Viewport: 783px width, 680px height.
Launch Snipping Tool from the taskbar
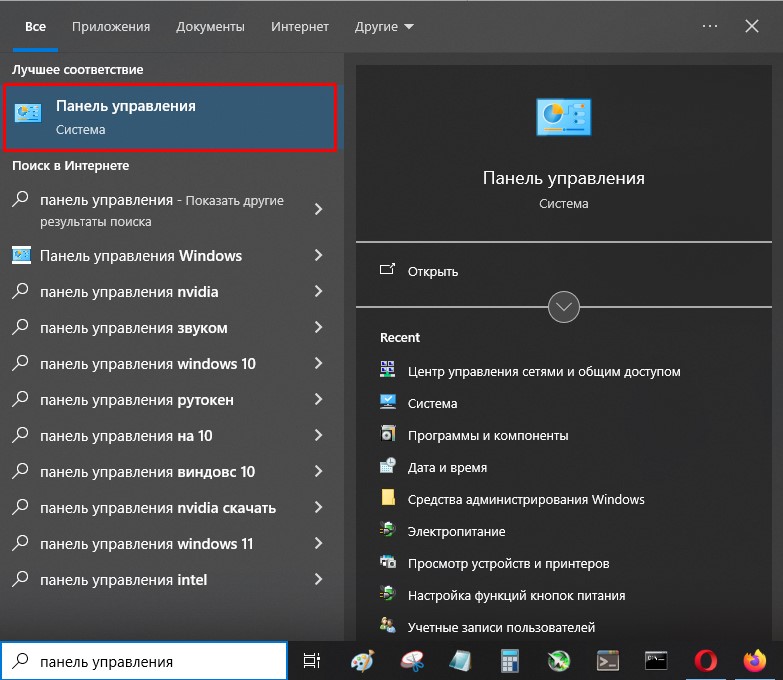pyautogui.click(x=411, y=661)
